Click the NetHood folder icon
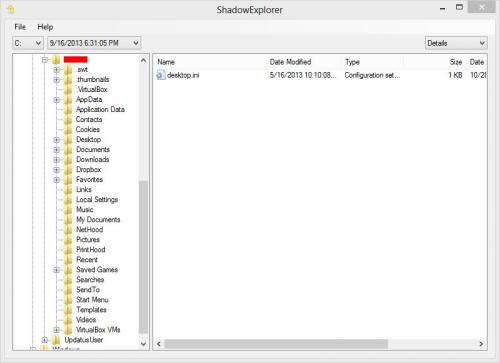Viewport: 500px width, 363px height. [x=68, y=230]
